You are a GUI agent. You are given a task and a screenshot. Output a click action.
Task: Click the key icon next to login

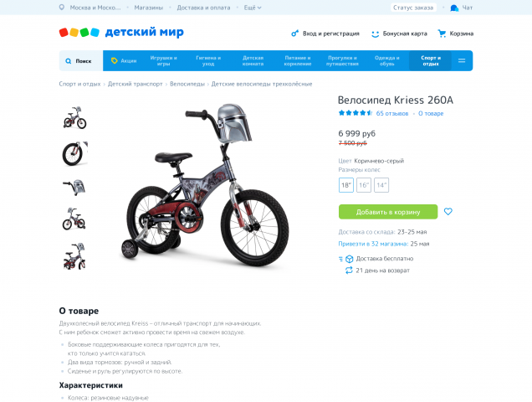coord(294,33)
